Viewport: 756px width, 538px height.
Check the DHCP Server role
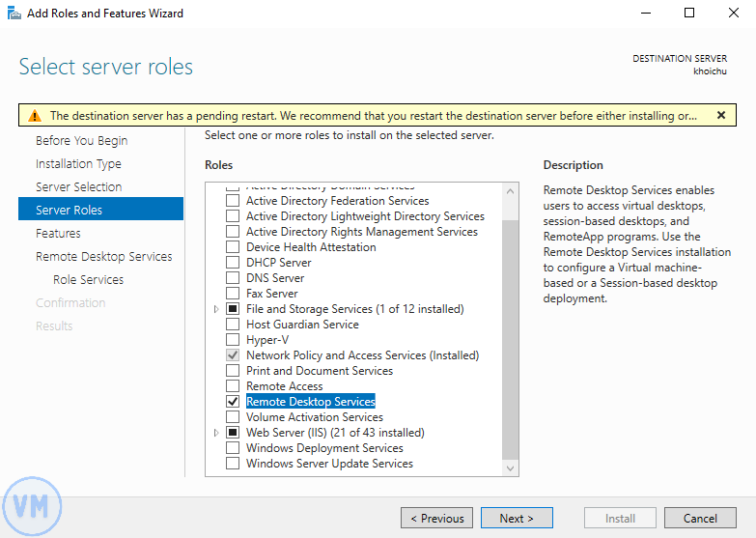click(232, 263)
